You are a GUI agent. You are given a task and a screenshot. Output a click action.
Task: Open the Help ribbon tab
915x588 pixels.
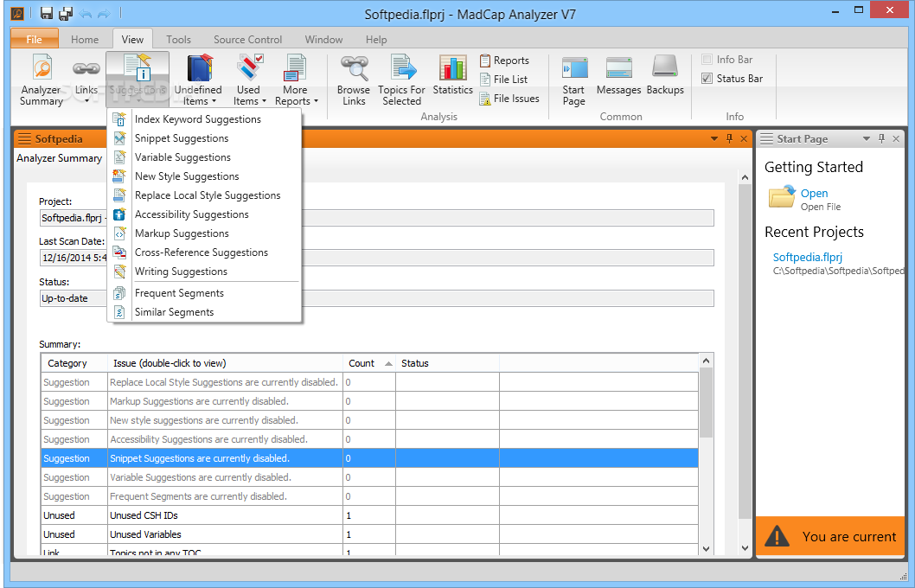pyautogui.click(x=376, y=39)
